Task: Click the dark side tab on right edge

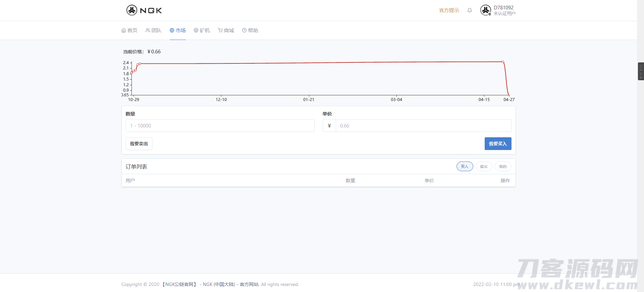Action: pos(641,71)
